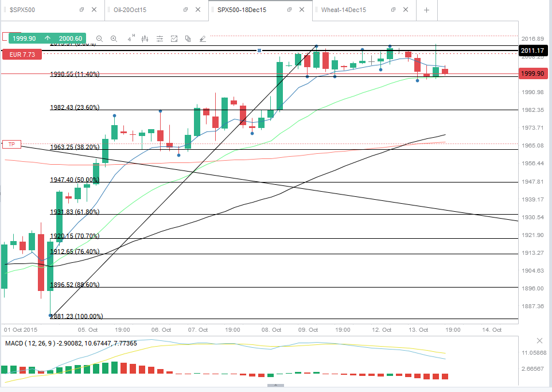Add a new chart tab with plus

(x=426, y=10)
